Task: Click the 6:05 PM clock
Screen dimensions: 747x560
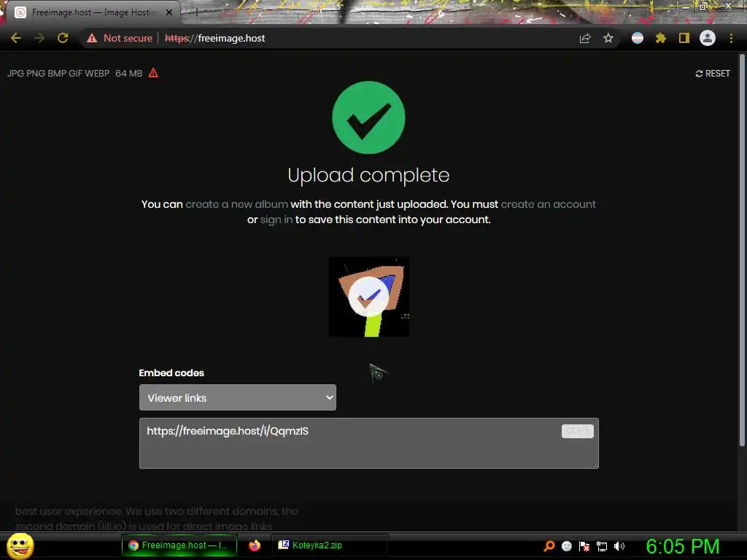Action: point(682,546)
